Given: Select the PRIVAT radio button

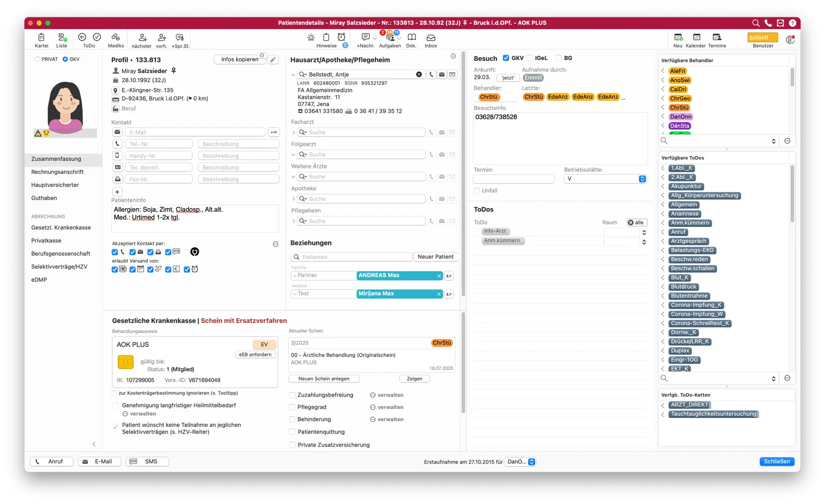Looking at the screenshot, I should 37,59.
